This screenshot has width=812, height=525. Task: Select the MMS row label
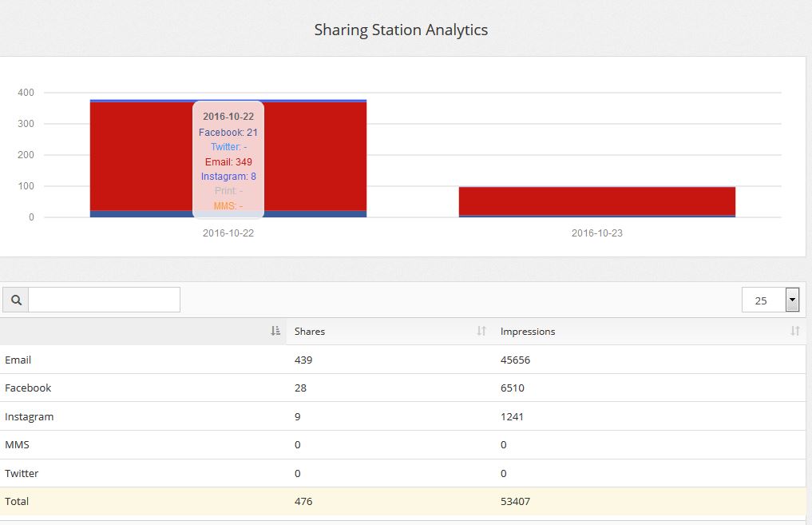pyautogui.click(x=17, y=444)
